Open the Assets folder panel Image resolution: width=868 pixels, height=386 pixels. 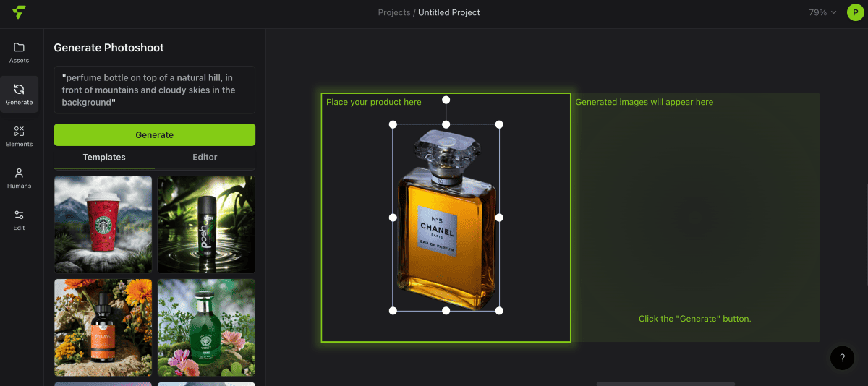[x=20, y=53]
